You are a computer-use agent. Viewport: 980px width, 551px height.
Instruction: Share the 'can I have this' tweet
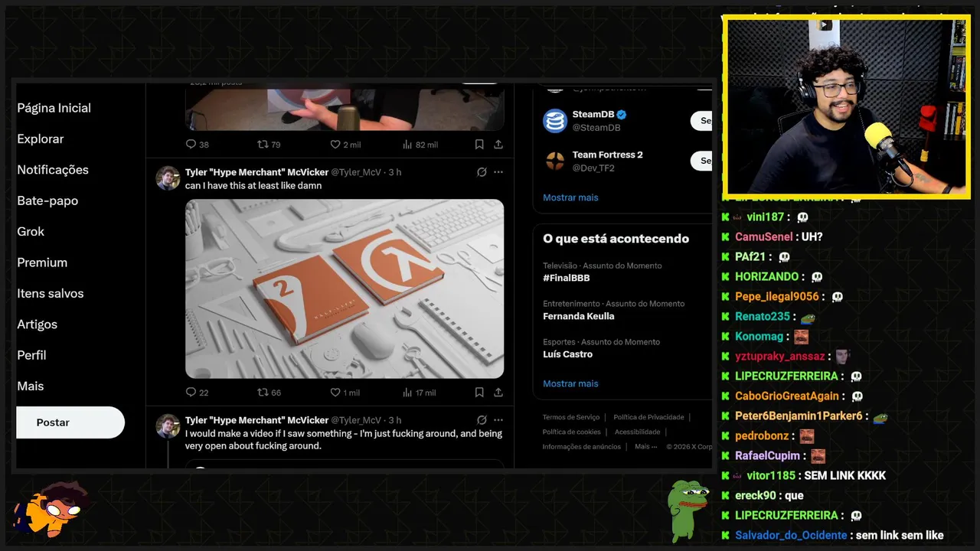(498, 392)
